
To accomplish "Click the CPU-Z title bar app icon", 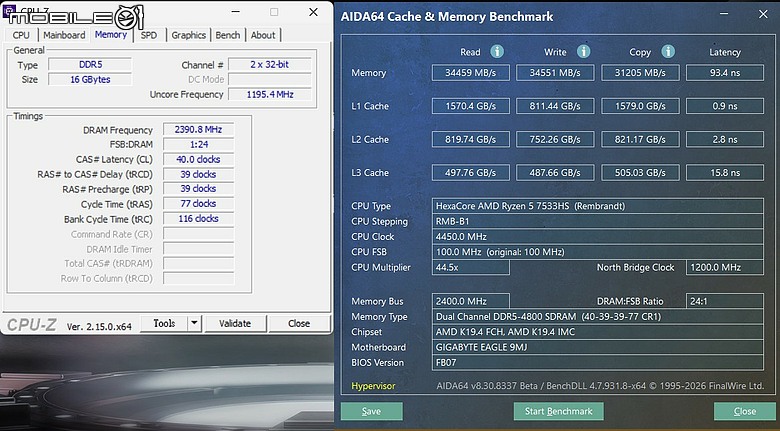I will (9, 10).
